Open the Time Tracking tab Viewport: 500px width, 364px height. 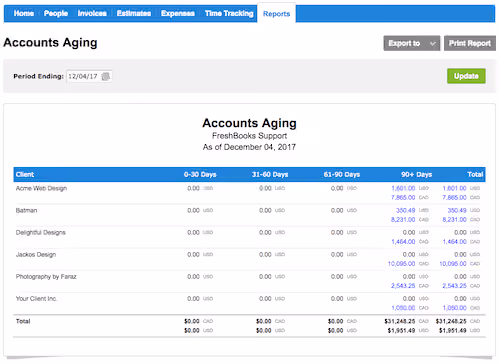(x=229, y=13)
